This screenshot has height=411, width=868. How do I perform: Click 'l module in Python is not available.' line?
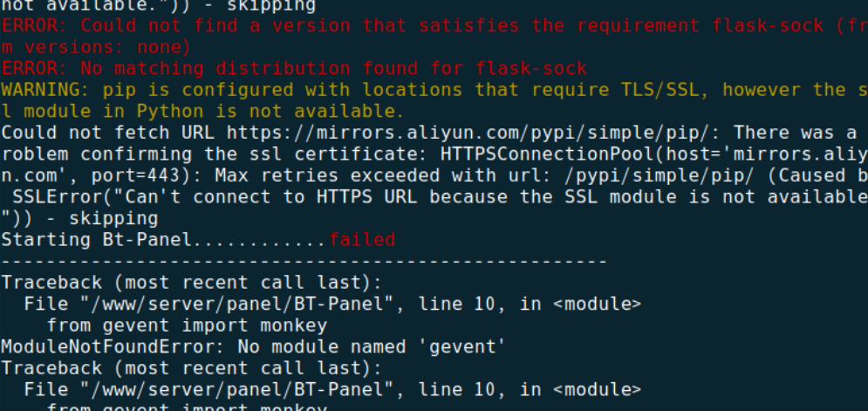pyautogui.click(x=202, y=112)
